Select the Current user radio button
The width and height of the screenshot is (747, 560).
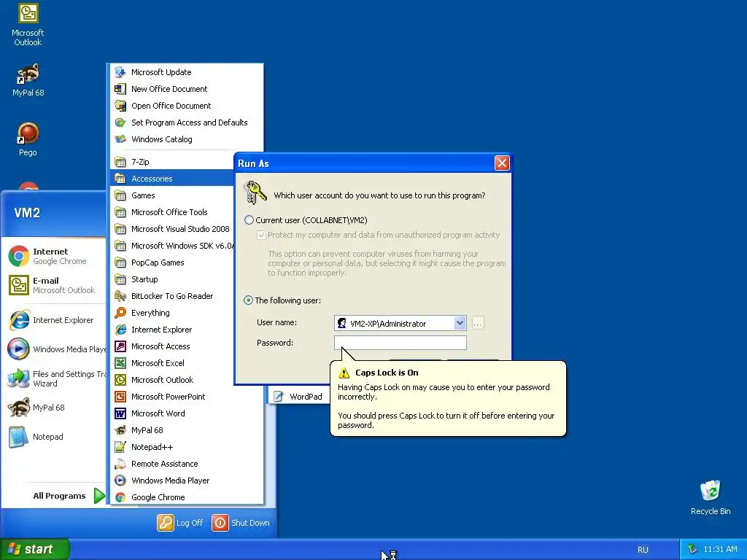coord(249,220)
